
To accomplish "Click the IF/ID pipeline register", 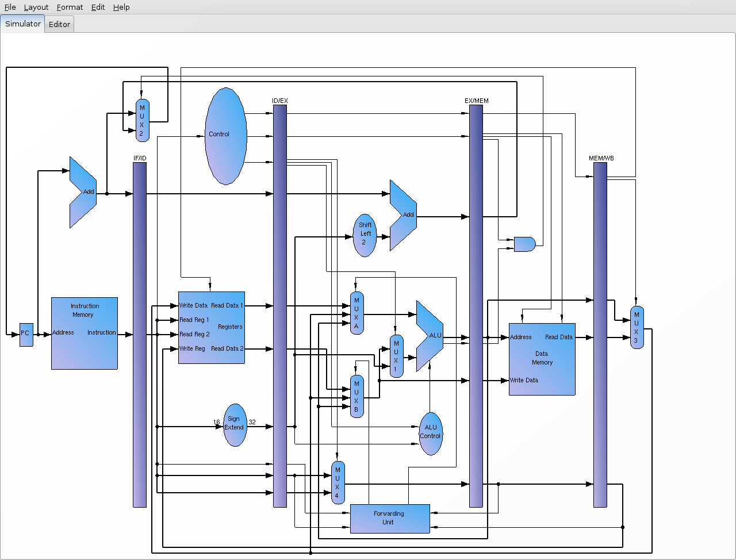I will 140,335.
